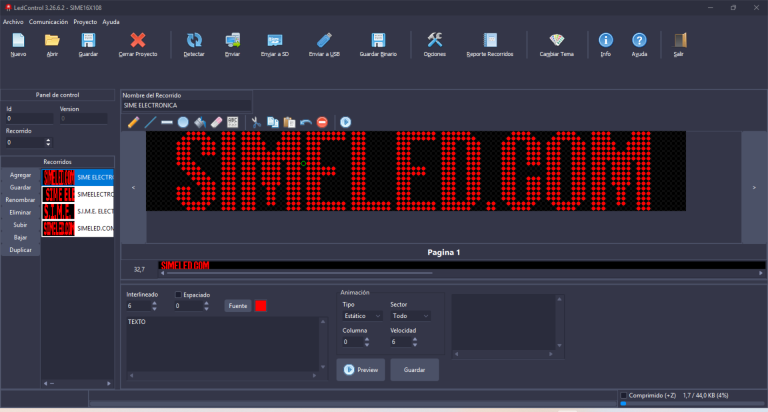The image size is (768, 412).
Task: Click the Bajar button
Action: (20, 238)
